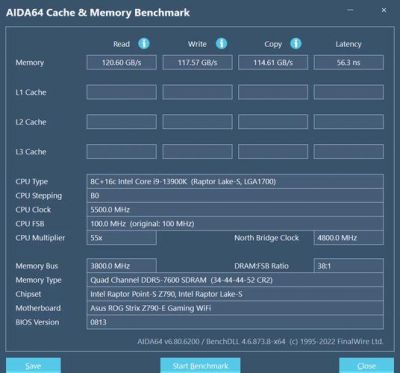Select Memory Copy value 114.61 GB/s
The height and width of the screenshot is (373, 400).
point(273,63)
